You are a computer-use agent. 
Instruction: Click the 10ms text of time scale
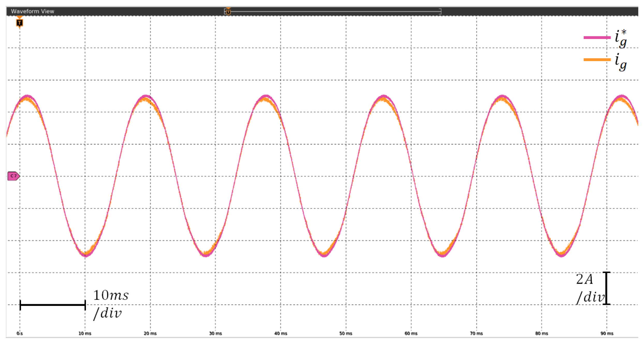coord(111,295)
